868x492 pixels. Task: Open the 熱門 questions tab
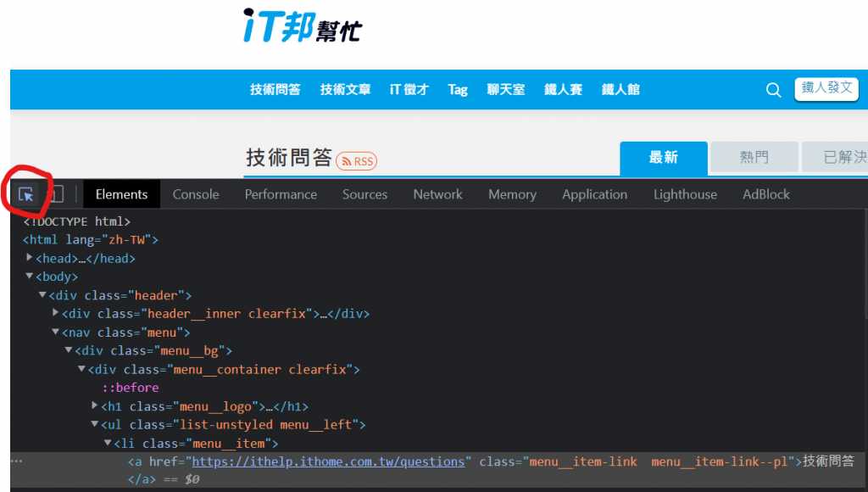click(x=754, y=157)
